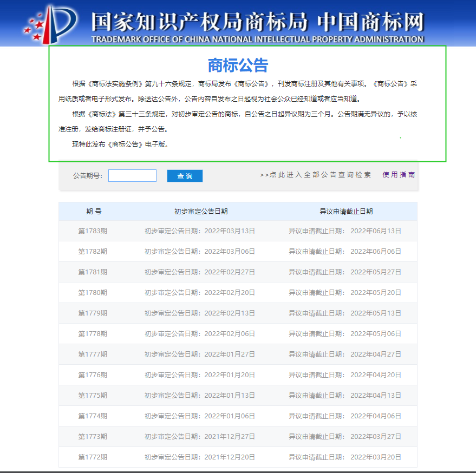Click preliminary approval date 2022年01月27日
The image size is (476, 473).
click(199, 354)
